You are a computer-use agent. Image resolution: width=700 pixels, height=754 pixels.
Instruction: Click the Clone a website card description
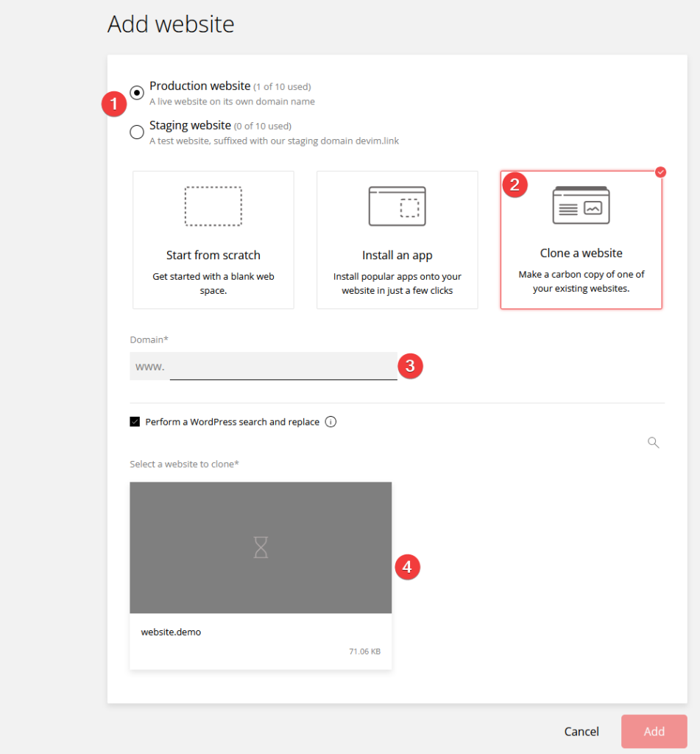point(581,281)
